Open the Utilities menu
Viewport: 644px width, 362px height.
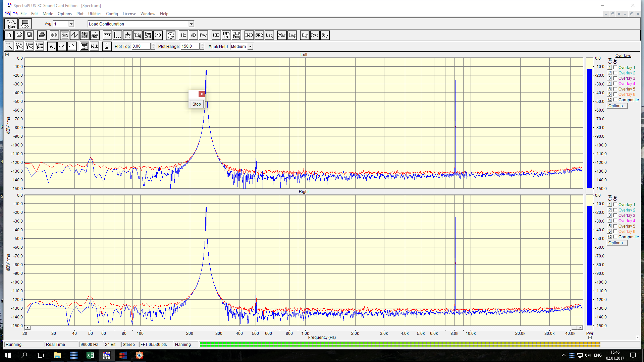[95, 14]
